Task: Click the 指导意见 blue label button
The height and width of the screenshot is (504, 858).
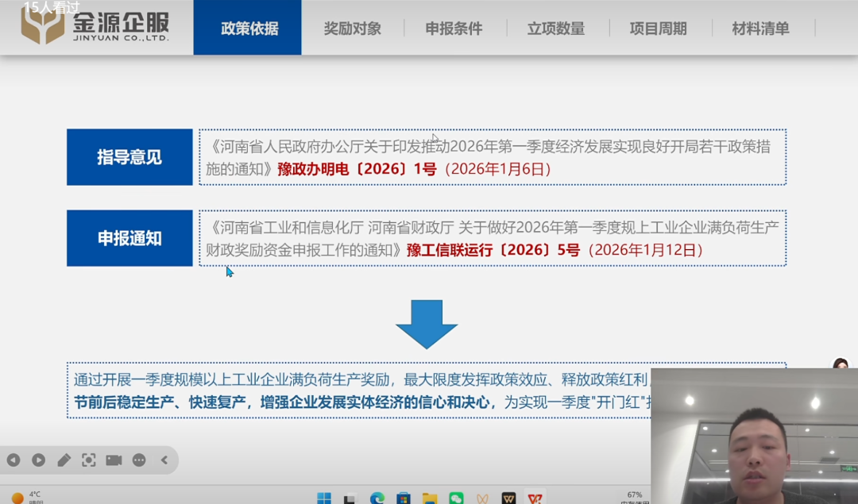Action: coord(129,157)
